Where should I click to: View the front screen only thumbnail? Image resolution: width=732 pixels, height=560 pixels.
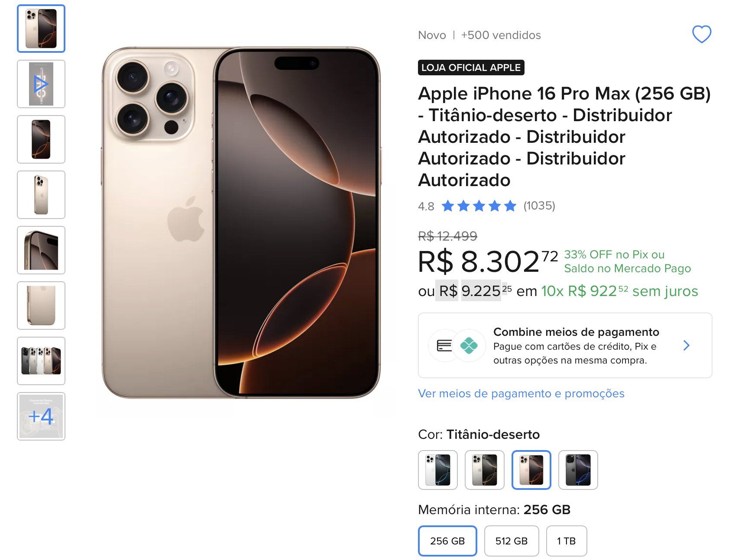coord(41,139)
